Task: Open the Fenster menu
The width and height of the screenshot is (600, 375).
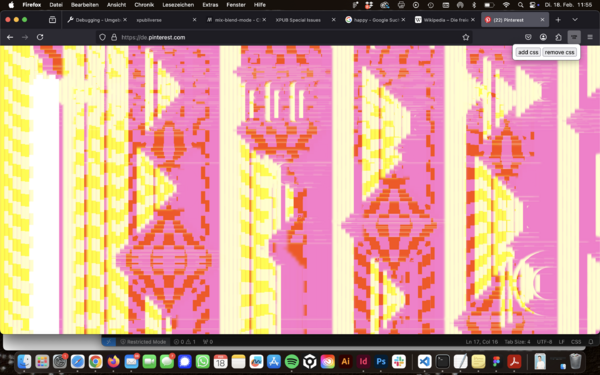Action: [x=236, y=5]
